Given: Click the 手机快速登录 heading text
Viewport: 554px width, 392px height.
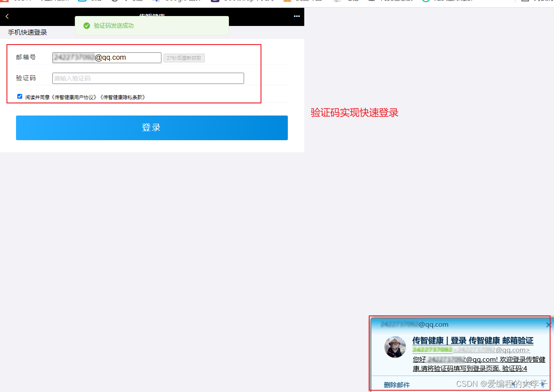Looking at the screenshot, I should pos(27,32).
